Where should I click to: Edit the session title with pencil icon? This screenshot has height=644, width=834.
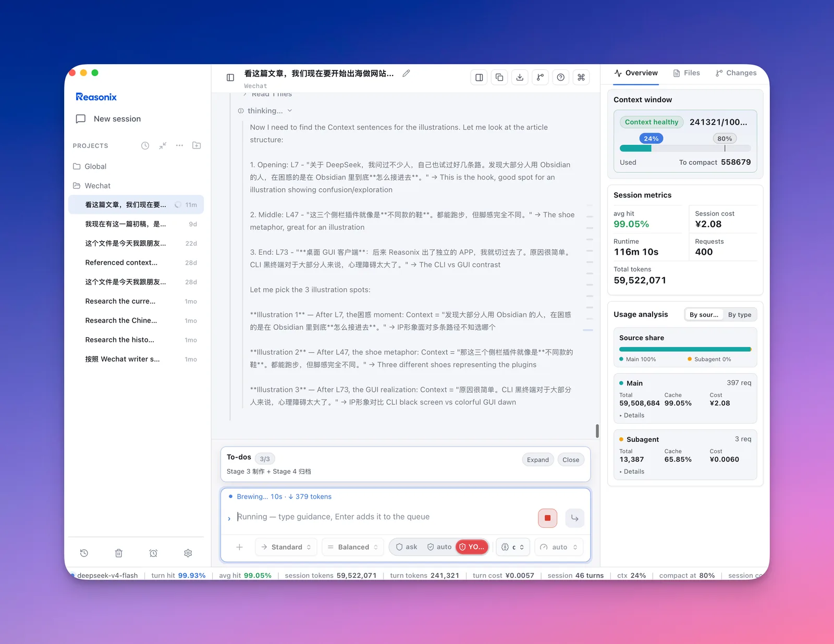click(x=406, y=73)
